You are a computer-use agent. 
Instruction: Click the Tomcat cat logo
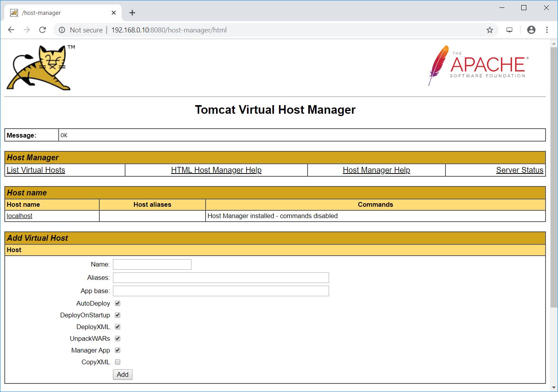(x=41, y=68)
